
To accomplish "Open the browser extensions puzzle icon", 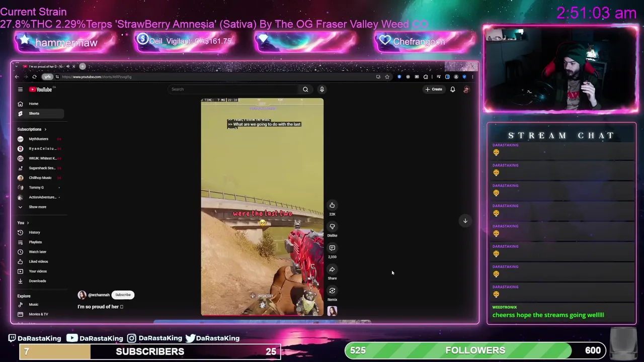I will coord(426,77).
